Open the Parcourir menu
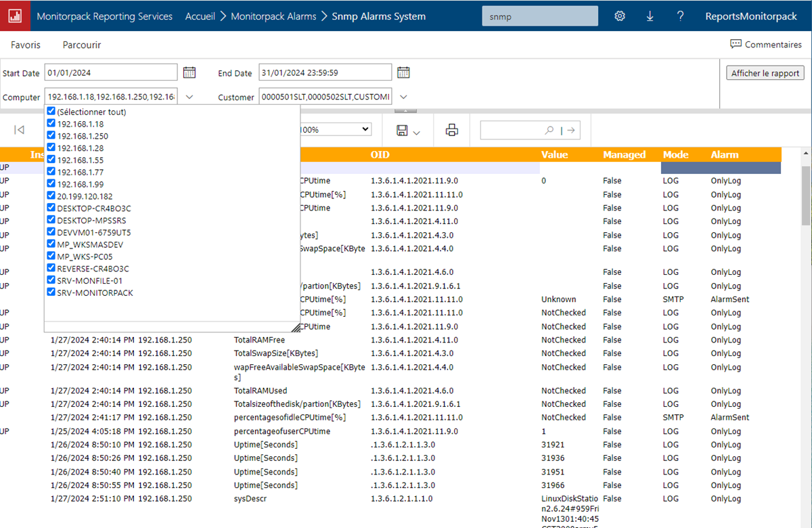Viewport: 812px width, 528px height. click(x=82, y=45)
